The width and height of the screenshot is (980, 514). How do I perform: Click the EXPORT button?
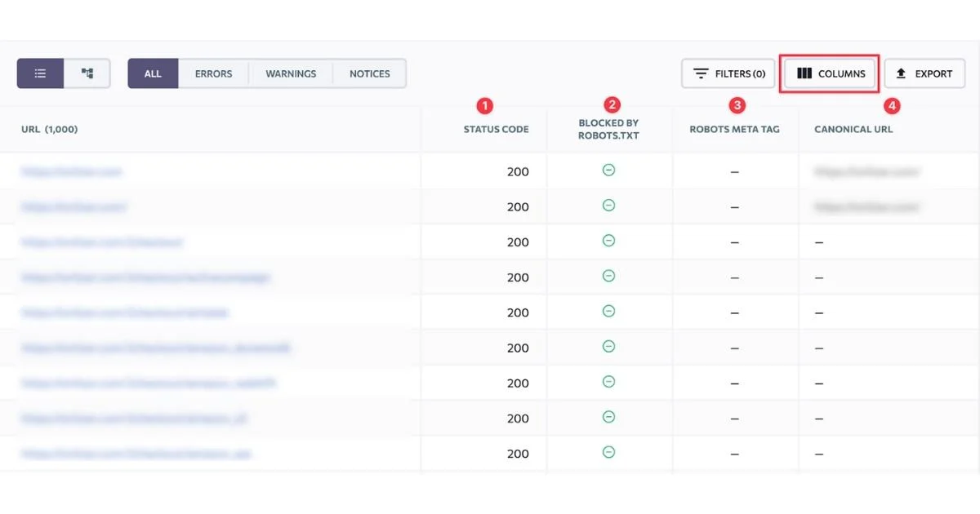pyautogui.click(x=924, y=73)
